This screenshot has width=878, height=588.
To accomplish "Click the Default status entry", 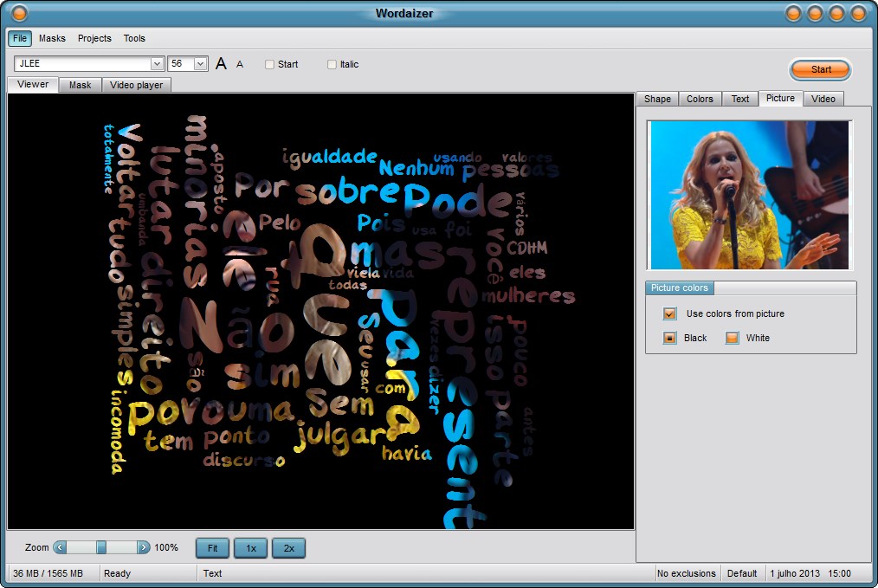I will [x=742, y=573].
